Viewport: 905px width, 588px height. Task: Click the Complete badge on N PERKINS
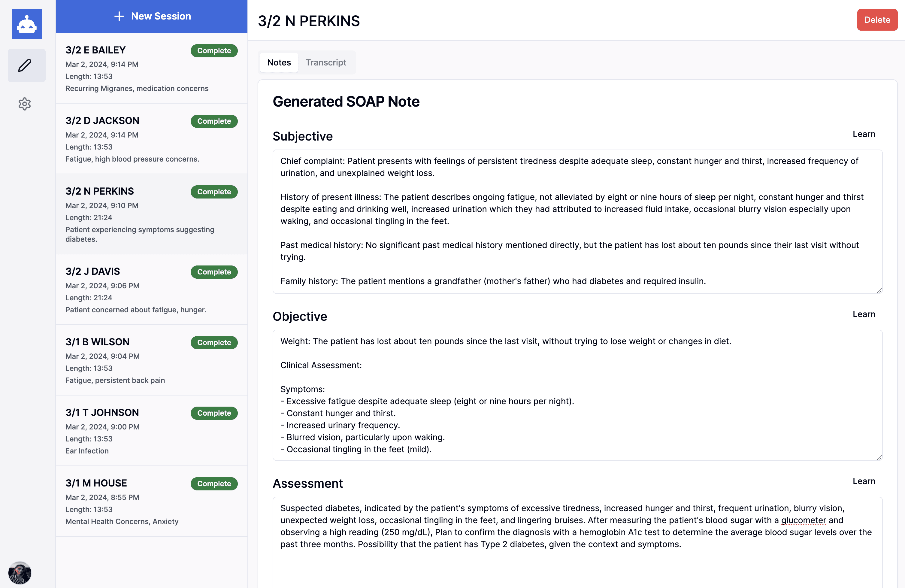[x=214, y=191]
